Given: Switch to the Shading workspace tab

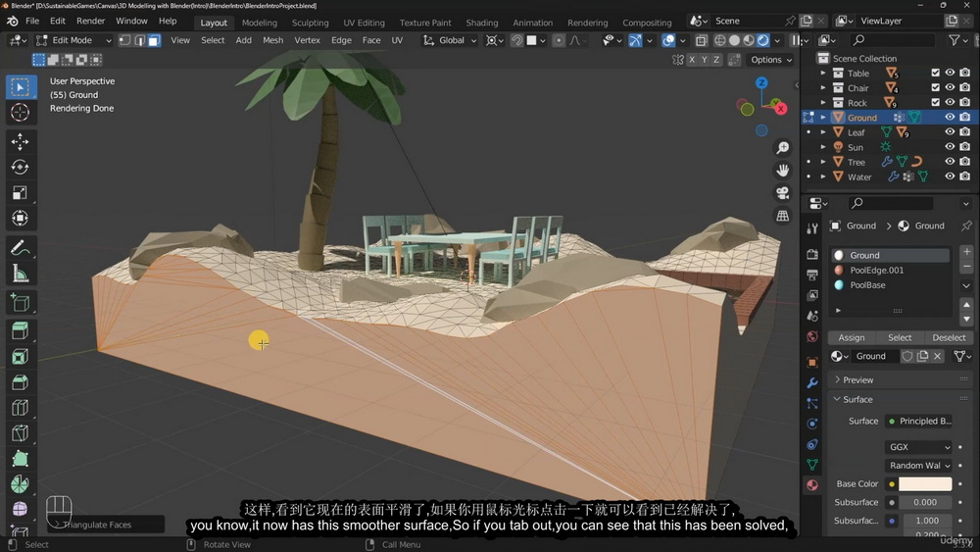Looking at the screenshot, I should [482, 23].
